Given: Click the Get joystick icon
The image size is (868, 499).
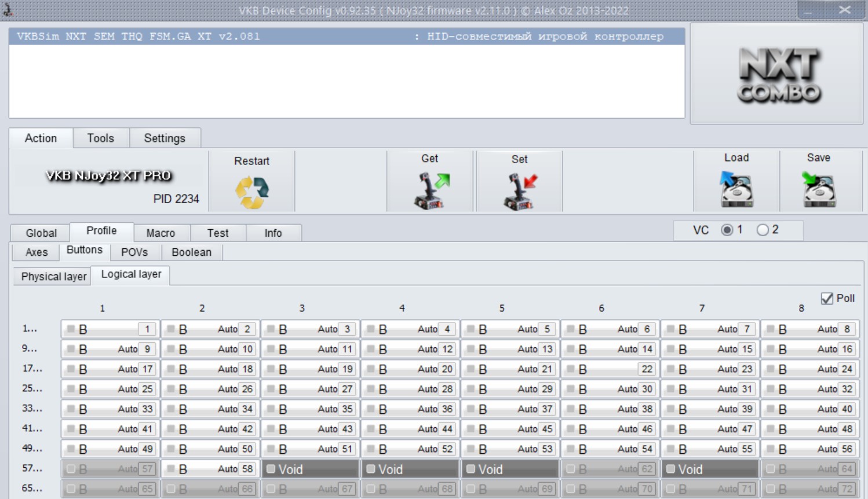Looking at the screenshot, I should click(432, 190).
